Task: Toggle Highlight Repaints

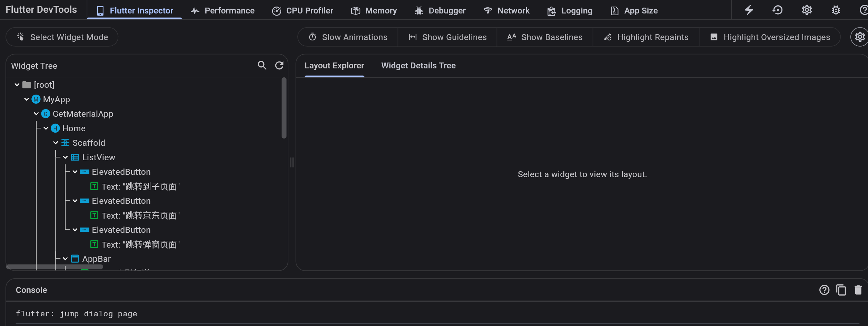Action: tap(646, 37)
